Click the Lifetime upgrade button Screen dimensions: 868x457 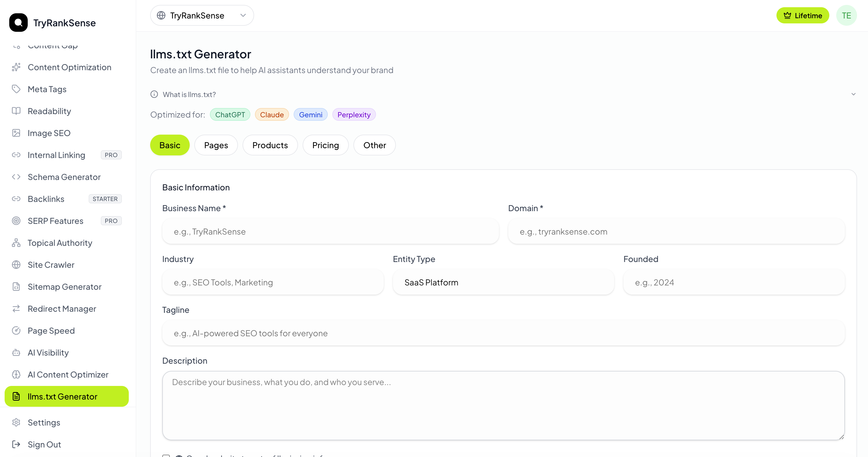tap(802, 15)
